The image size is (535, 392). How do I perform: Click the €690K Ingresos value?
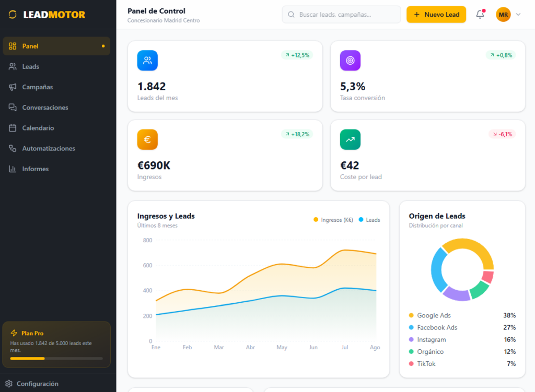point(154,165)
